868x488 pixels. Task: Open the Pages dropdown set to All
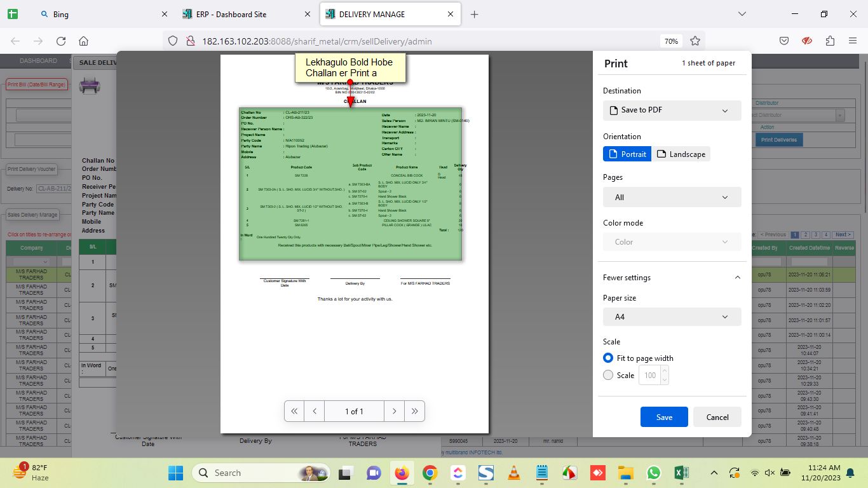[672, 197]
